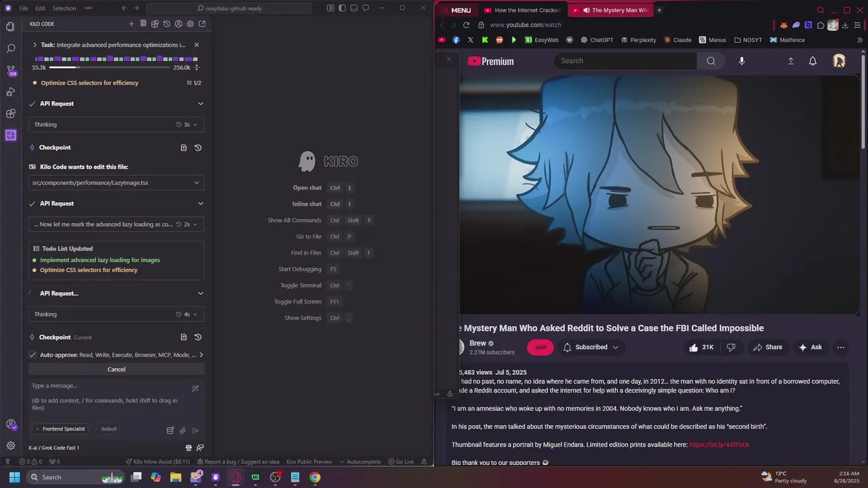Open the bit.ly prints link in description
The width and height of the screenshot is (868, 488).
[x=719, y=445]
